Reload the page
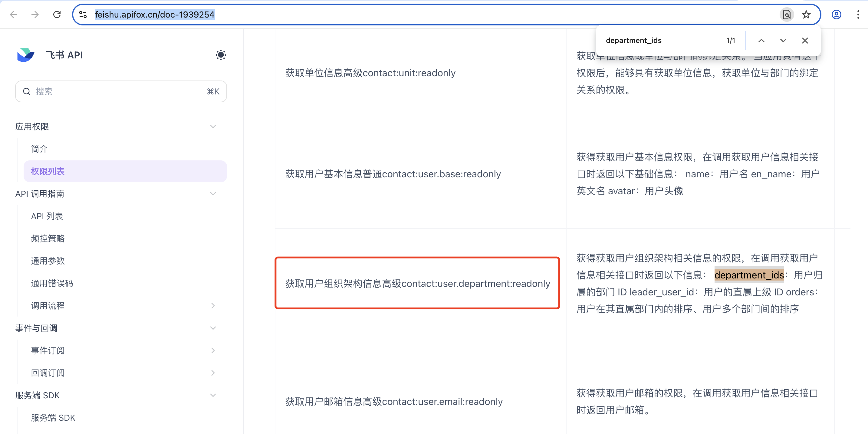The image size is (868, 434). pos(57,15)
